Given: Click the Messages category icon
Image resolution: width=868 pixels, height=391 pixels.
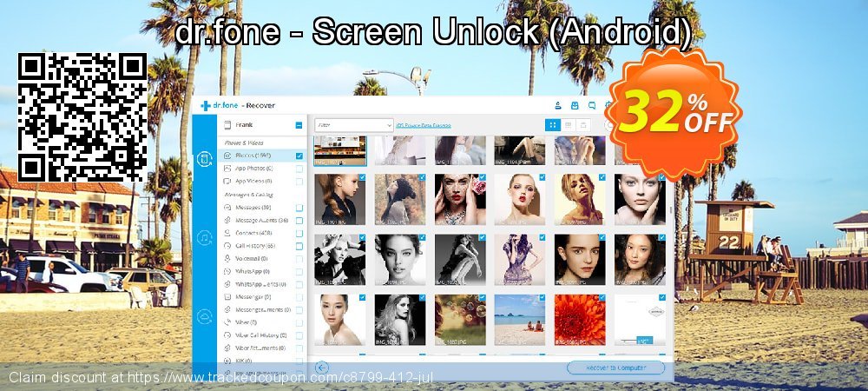Looking at the screenshot, I should pos(227,207).
